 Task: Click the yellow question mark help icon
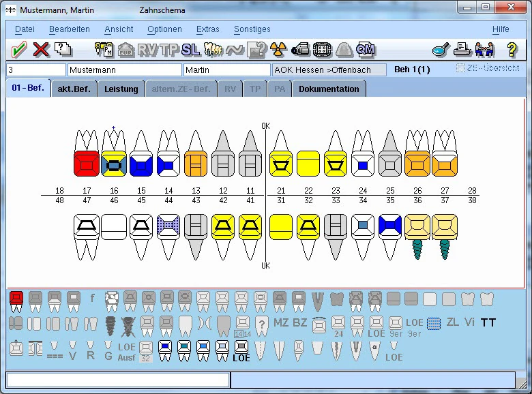click(x=512, y=50)
